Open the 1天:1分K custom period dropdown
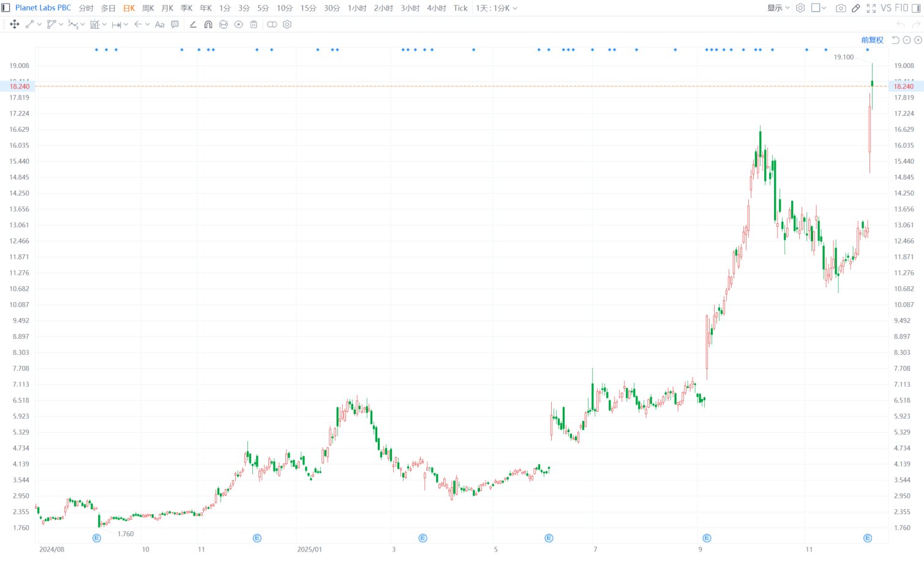Image resolution: width=924 pixels, height=562 pixels. (497, 8)
